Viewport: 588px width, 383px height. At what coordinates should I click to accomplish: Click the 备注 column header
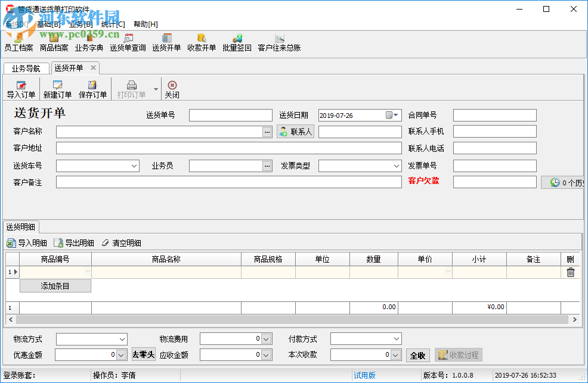pos(534,259)
